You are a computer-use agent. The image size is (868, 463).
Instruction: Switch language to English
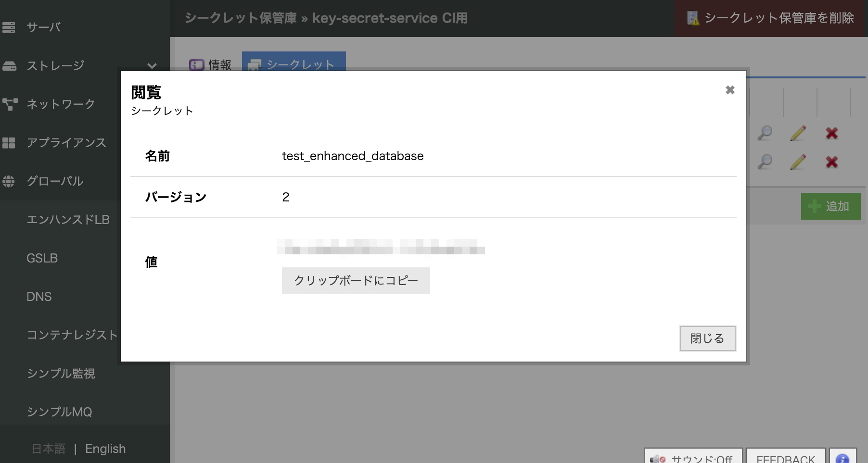click(105, 449)
